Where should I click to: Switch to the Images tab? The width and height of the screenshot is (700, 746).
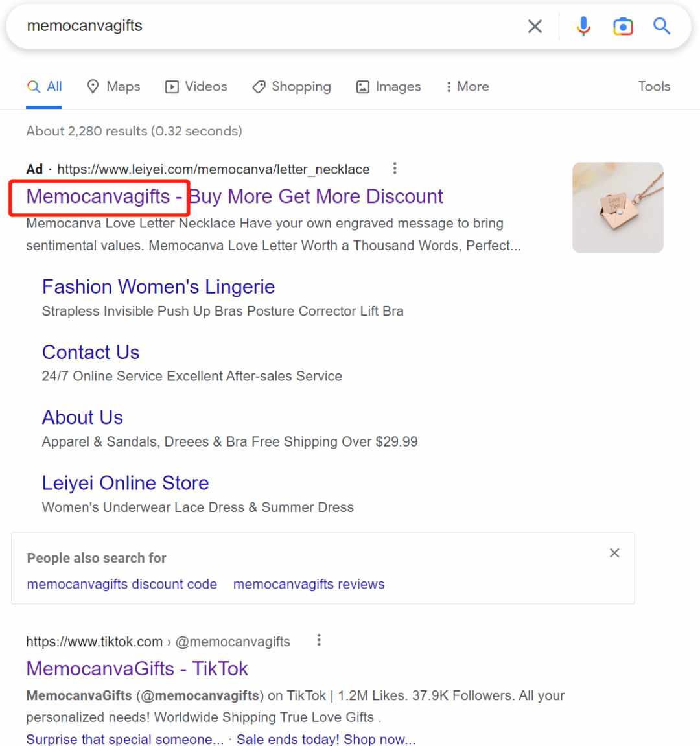(389, 87)
